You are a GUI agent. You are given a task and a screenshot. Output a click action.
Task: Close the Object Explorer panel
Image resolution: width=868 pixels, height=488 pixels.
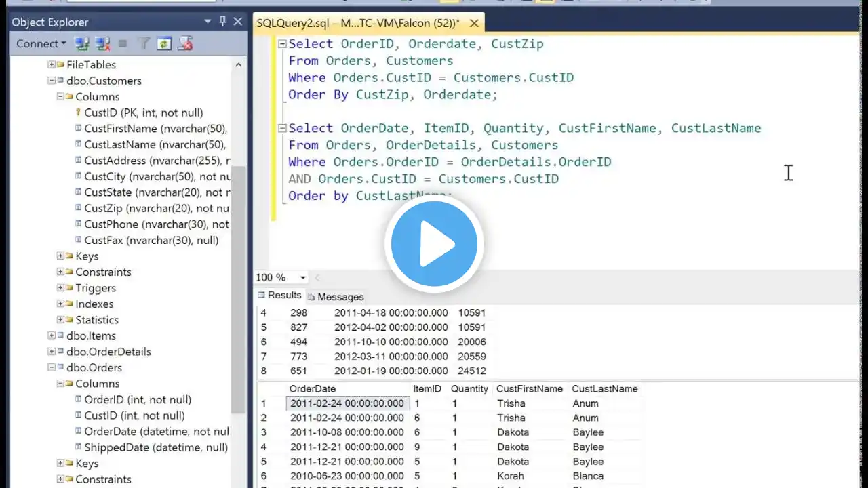(x=238, y=22)
